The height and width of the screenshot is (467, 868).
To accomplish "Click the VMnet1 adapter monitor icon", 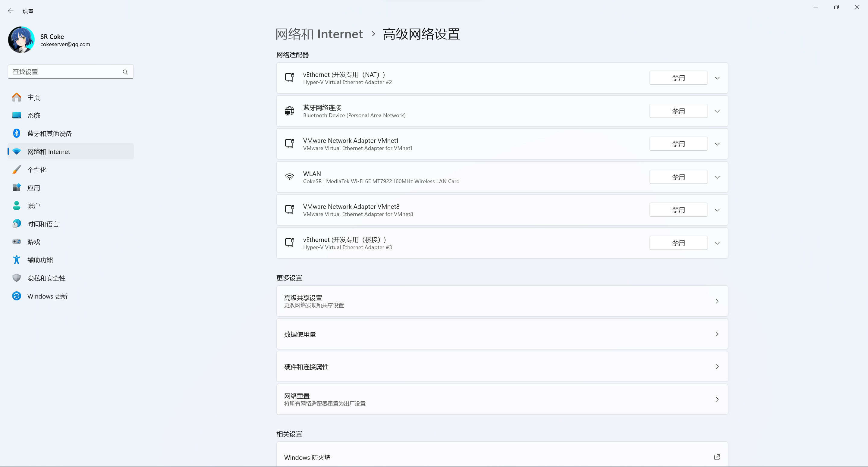I will click(289, 144).
